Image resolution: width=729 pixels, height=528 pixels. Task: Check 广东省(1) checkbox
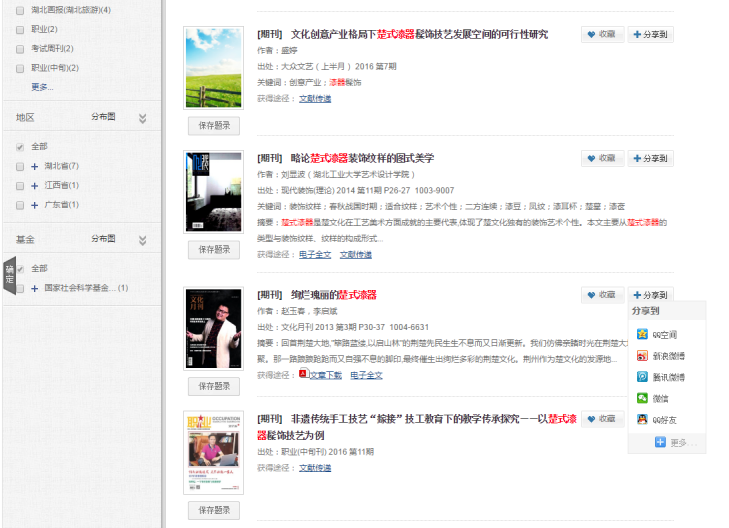click(x=20, y=205)
